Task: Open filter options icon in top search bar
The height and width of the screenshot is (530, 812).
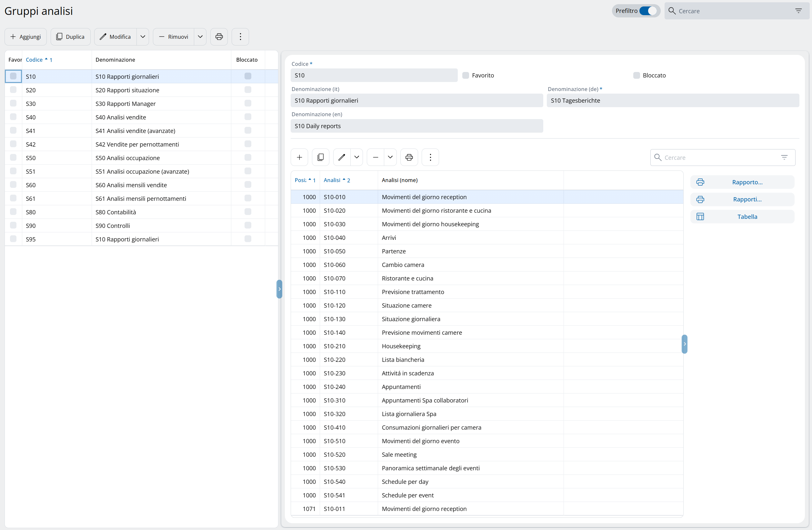Action: tap(798, 11)
